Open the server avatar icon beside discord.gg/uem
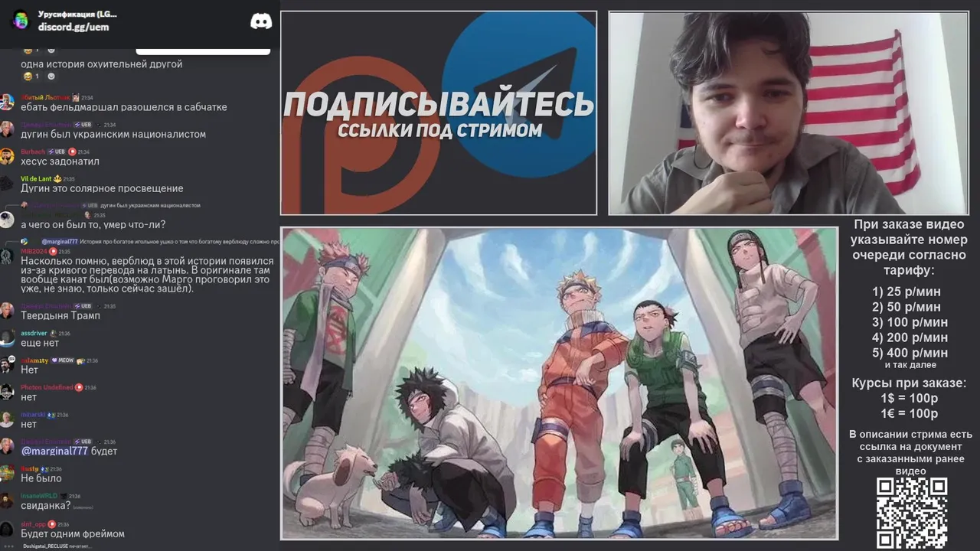 (20, 20)
